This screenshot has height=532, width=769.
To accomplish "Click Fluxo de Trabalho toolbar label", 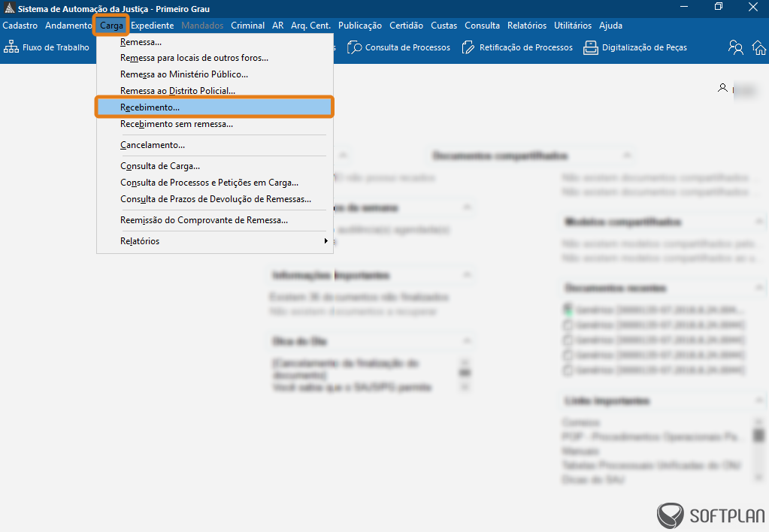I will 56,47.
